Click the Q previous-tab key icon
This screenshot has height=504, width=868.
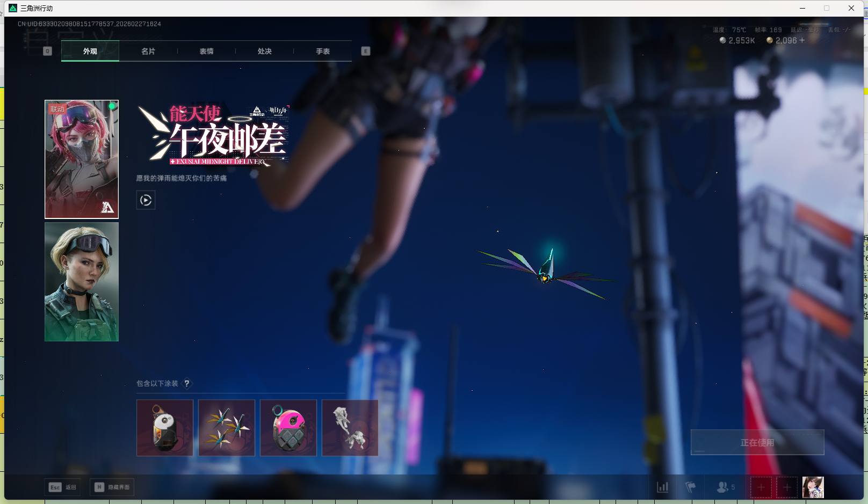pos(47,51)
